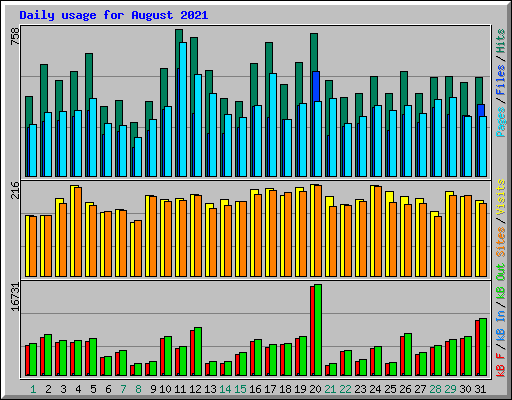Image resolution: width=512 pixels, height=400 pixels.
Task: Click the green kB Out bar for day 31
Action: [x=483, y=347]
